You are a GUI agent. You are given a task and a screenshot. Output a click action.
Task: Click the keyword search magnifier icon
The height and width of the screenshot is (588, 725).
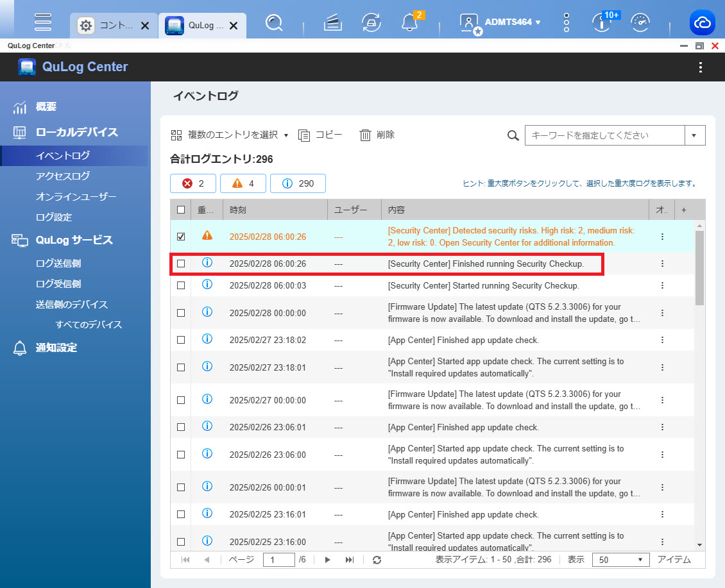click(x=513, y=135)
